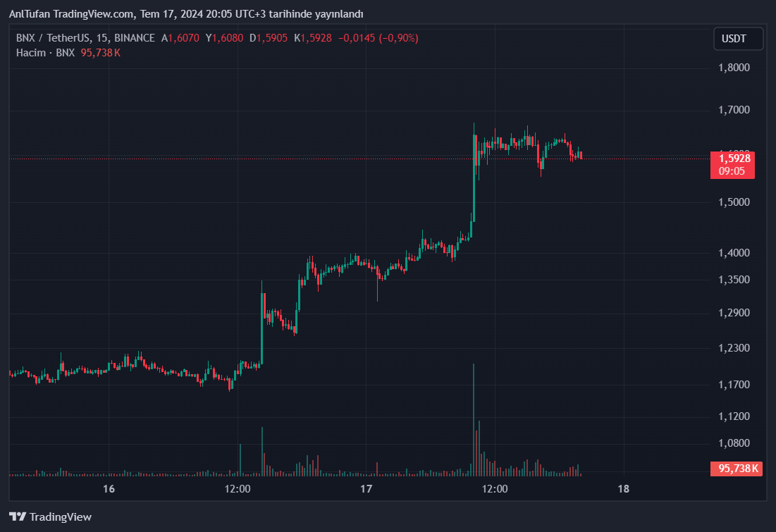Viewport: 776px width, 532px height.
Task: Open the USDT currency selector
Action: point(738,39)
